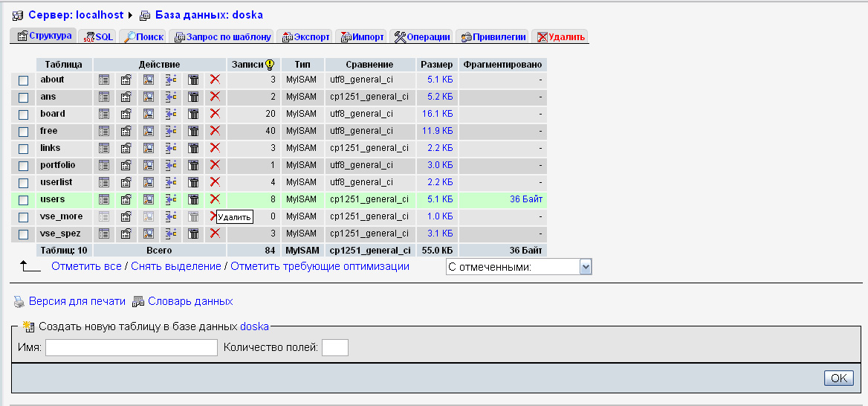
Task: Click the doska link in create-table legend
Action: tap(255, 326)
